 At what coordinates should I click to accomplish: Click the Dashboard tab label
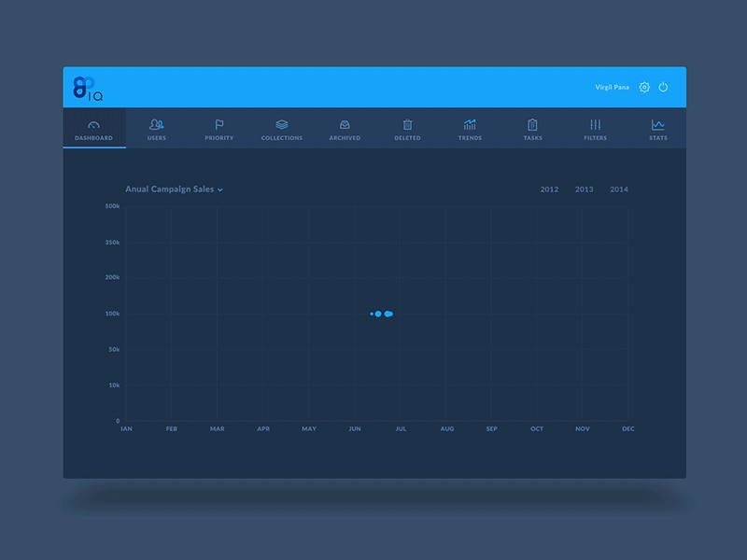click(x=94, y=138)
